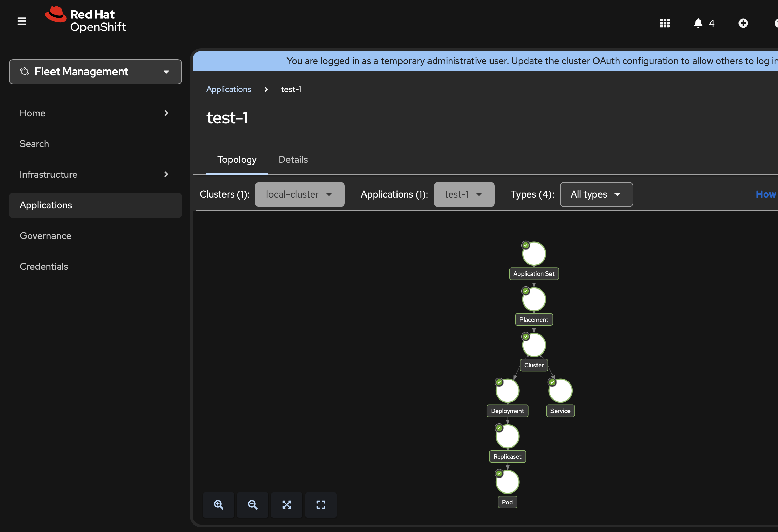Open the All types filter dropdown
778x532 pixels.
click(x=596, y=194)
